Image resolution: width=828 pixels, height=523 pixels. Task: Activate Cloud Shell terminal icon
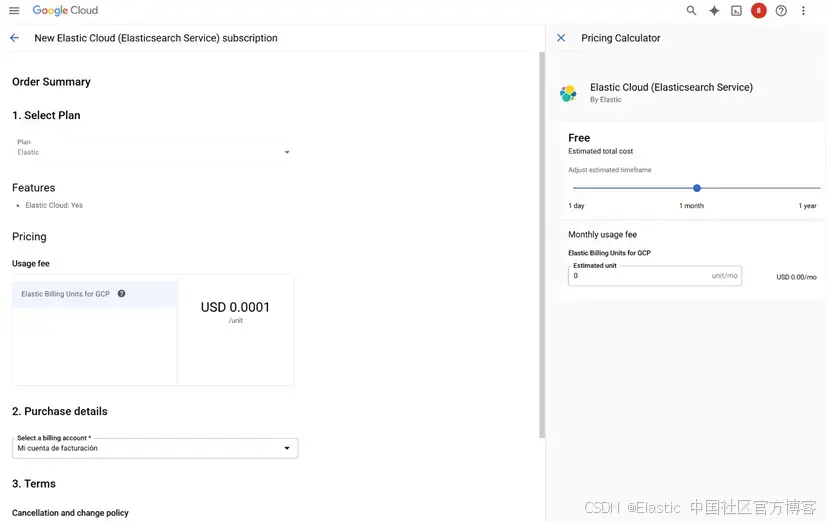(736, 11)
